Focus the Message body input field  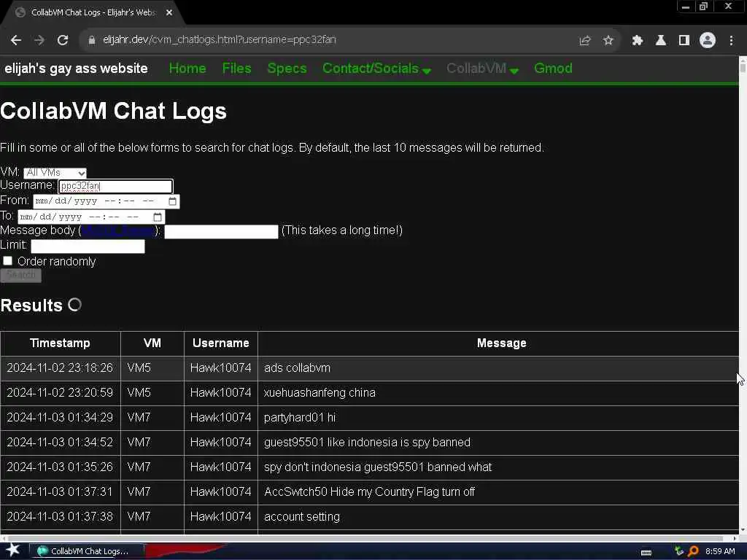pos(221,231)
